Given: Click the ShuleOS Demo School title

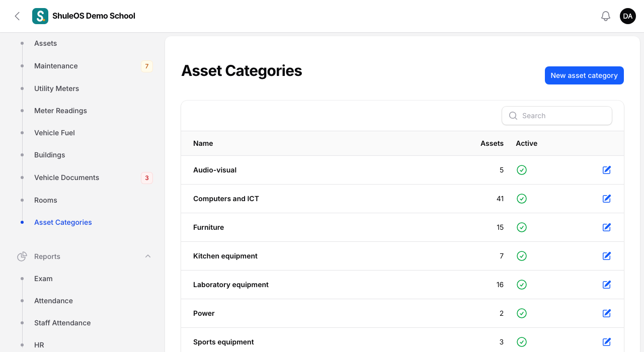Looking at the screenshot, I should pos(94,16).
